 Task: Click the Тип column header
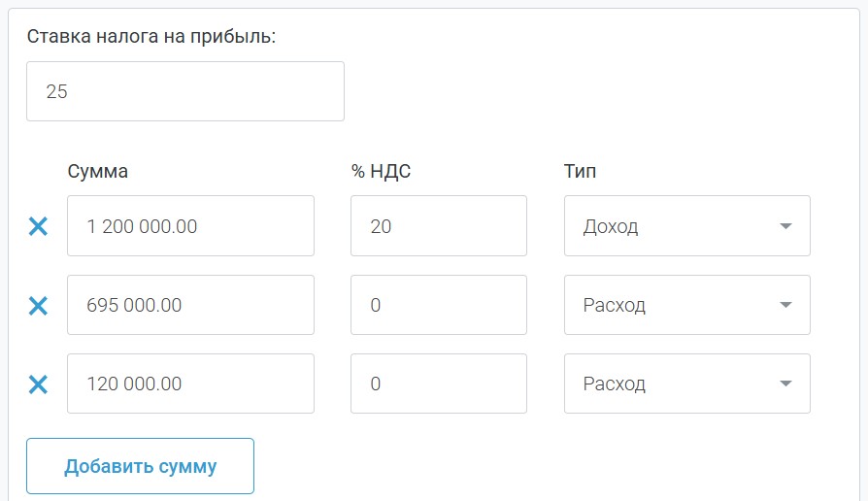580,172
